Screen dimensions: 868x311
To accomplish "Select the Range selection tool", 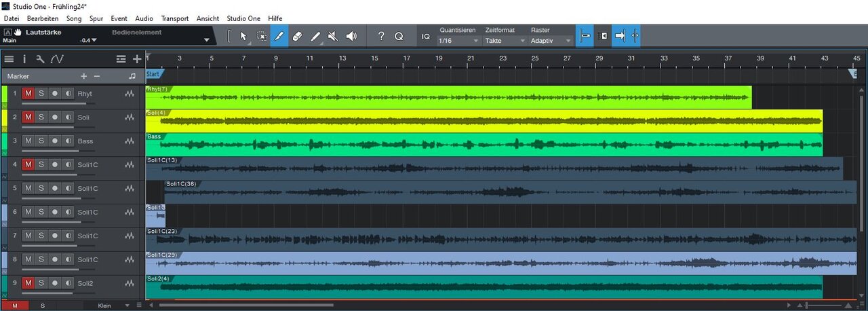I will point(262,36).
